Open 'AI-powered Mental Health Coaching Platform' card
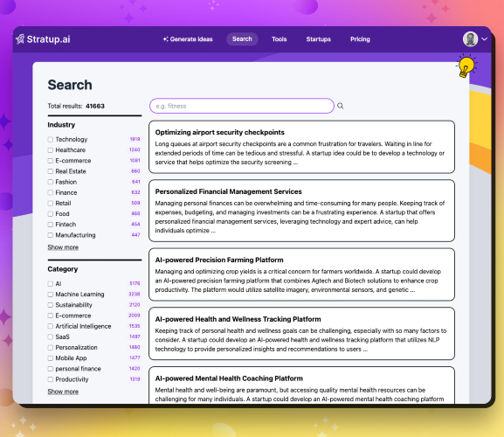The height and width of the screenshot is (437, 504). [x=301, y=385]
